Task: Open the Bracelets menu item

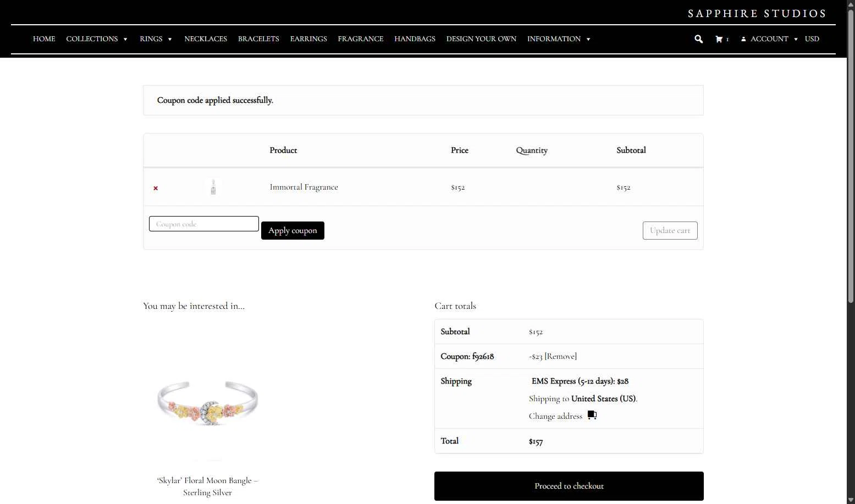Action: click(x=258, y=39)
